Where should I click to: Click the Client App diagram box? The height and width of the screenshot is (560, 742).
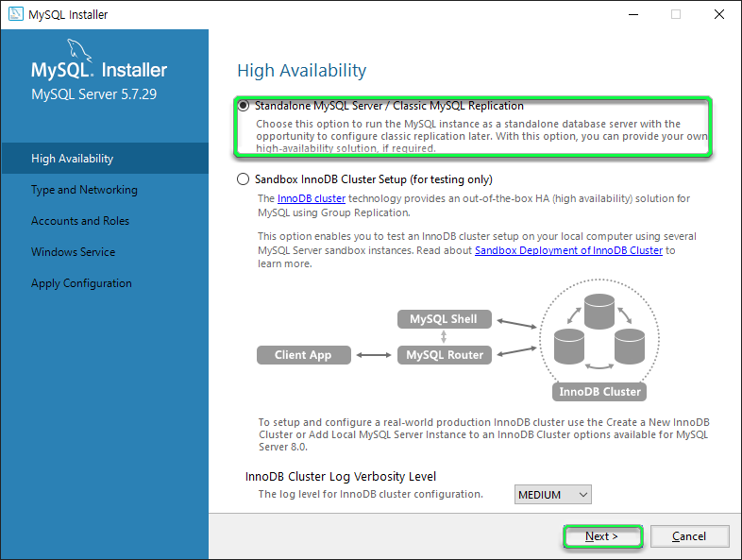[304, 355]
